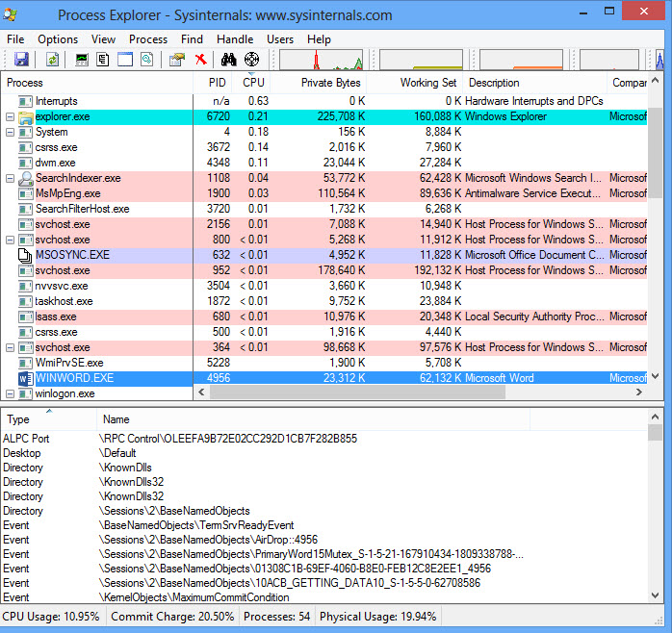672x633 pixels.
Task: Select the TermSrvReadyEvent handle row
Action: point(324,525)
